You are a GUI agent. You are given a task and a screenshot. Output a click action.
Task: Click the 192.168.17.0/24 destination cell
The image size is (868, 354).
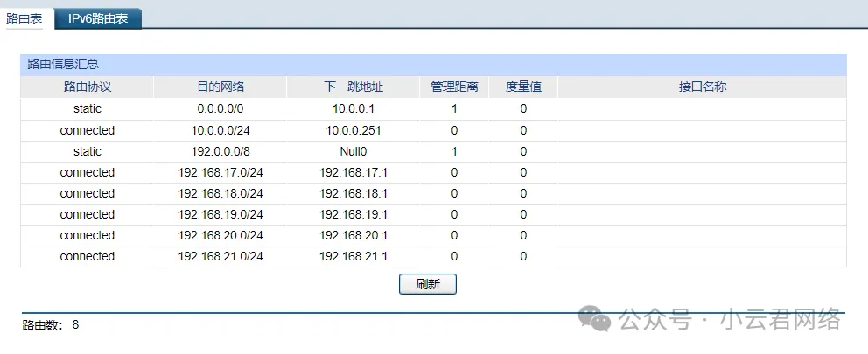(x=220, y=172)
